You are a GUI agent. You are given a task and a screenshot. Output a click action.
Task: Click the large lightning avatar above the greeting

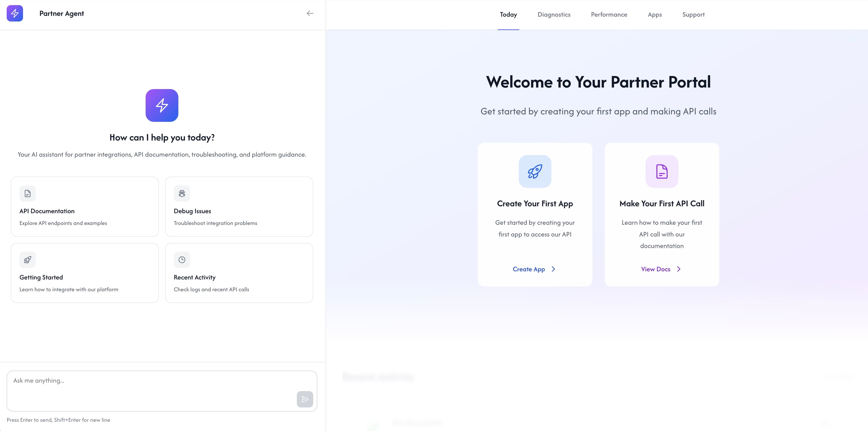pyautogui.click(x=162, y=105)
